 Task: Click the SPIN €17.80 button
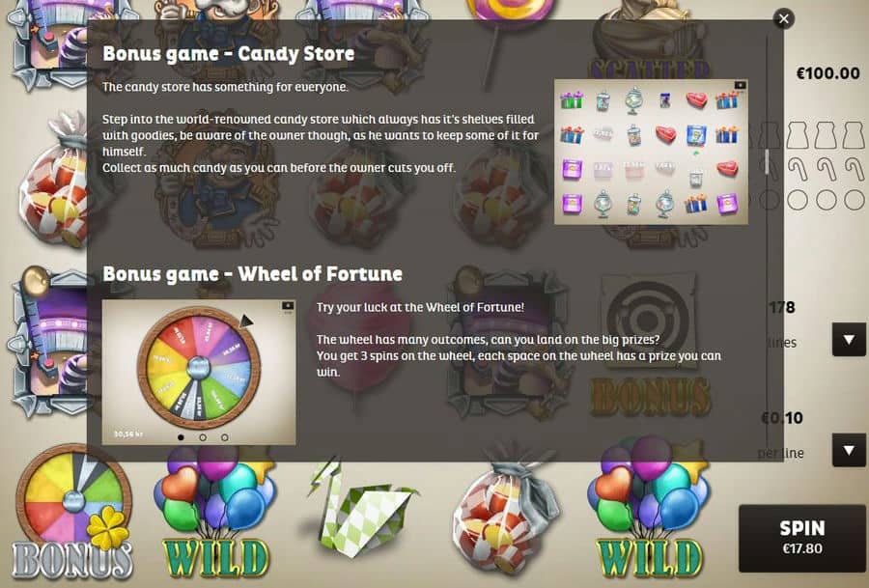pyautogui.click(x=802, y=538)
